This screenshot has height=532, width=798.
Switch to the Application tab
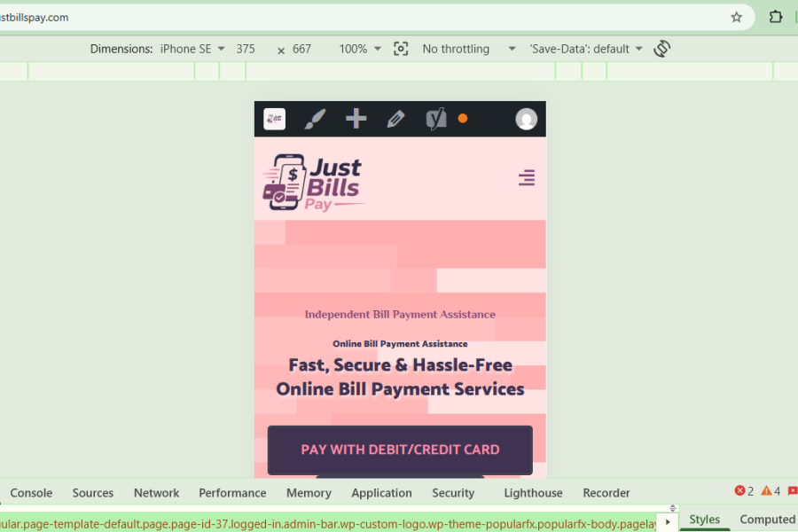point(381,493)
